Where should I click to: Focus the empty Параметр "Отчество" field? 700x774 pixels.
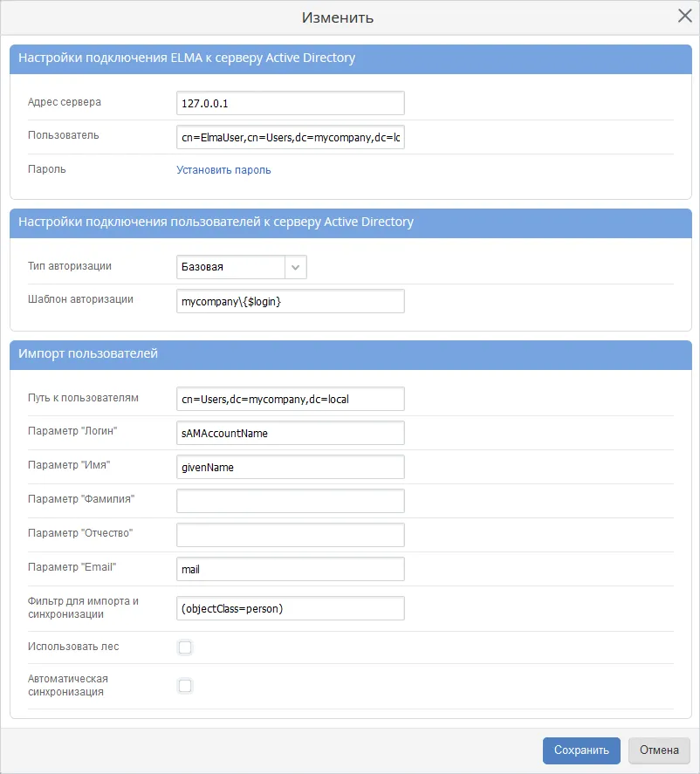[290, 535]
